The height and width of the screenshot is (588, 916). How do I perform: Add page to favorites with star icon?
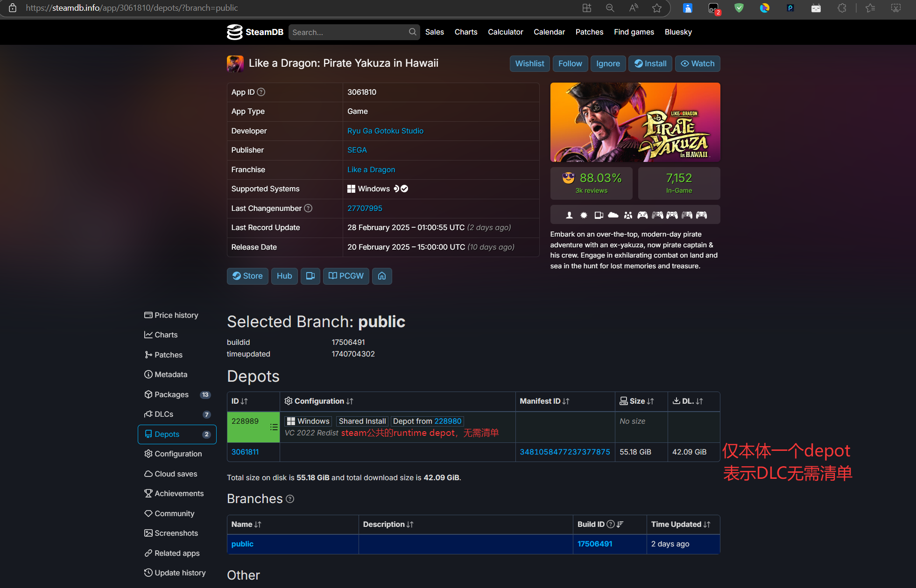pyautogui.click(x=657, y=8)
